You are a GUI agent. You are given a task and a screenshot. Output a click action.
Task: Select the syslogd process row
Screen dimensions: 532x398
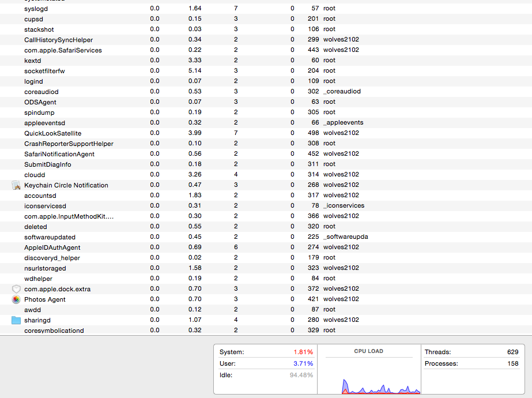pyautogui.click(x=266, y=9)
